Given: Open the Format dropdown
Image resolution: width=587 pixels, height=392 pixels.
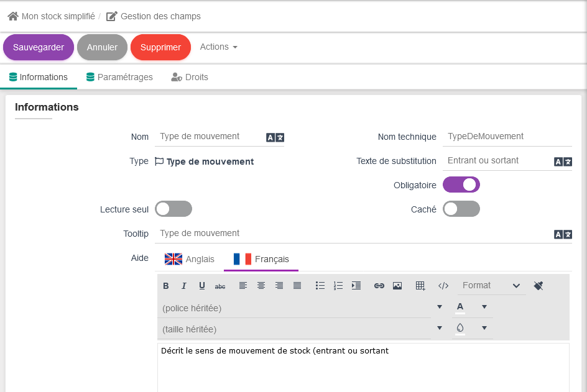Looking at the screenshot, I should tap(491, 286).
